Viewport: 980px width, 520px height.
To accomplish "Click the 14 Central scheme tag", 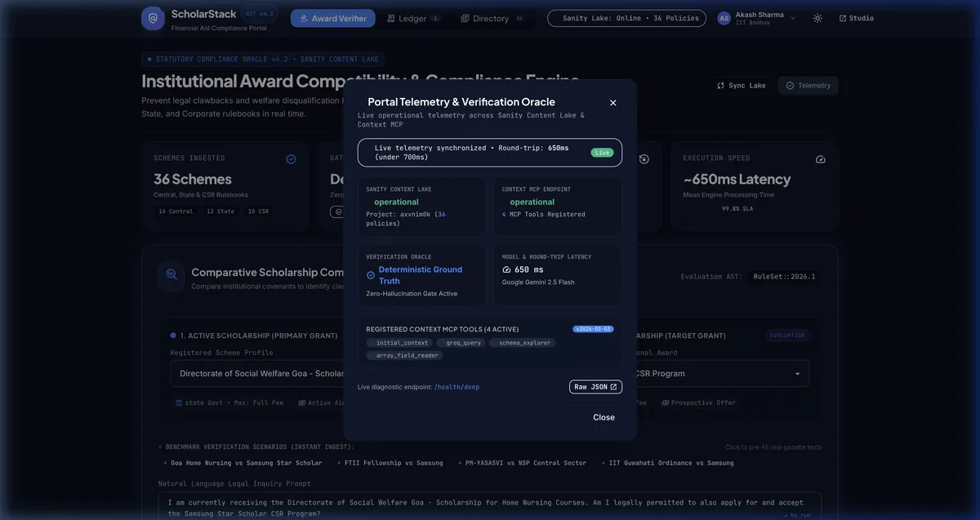I will pos(176,211).
